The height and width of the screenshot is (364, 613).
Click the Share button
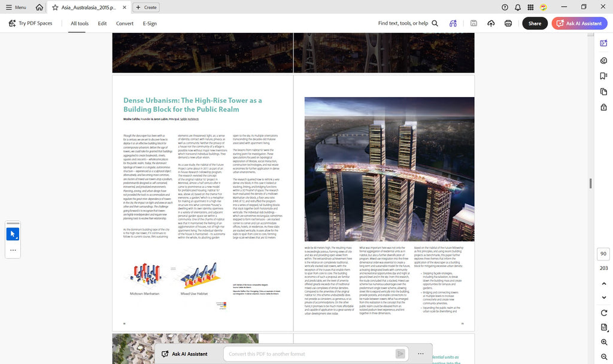[535, 23]
